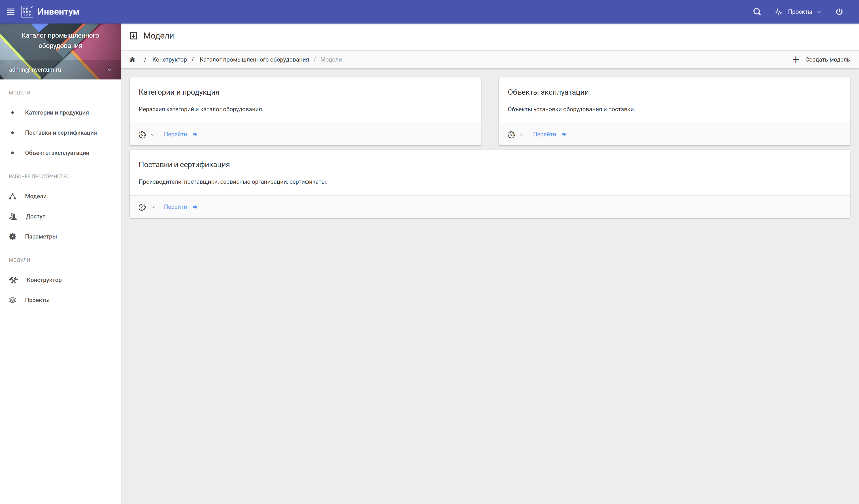Click Объекты эксплуатации card title
This screenshot has width=859, height=504.
pyautogui.click(x=548, y=92)
